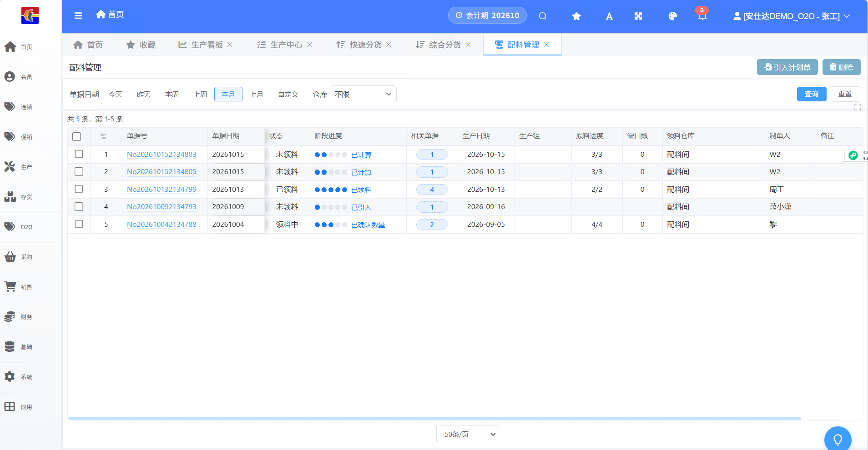
Task: Open document link No202610132134799
Action: [x=161, y=189]
